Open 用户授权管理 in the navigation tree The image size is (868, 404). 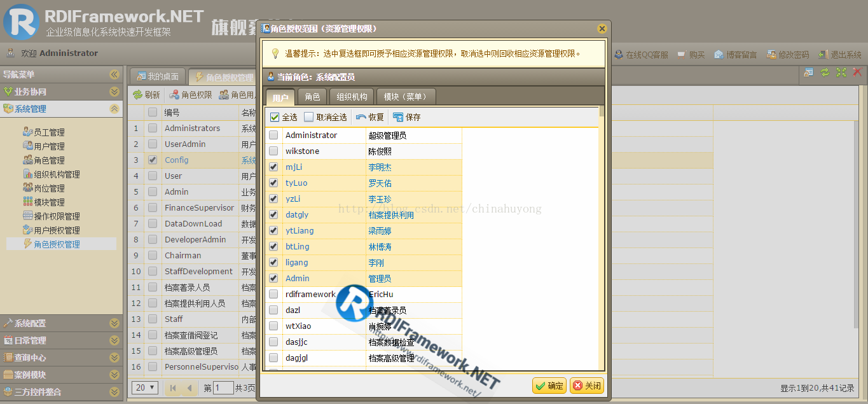click(x=57, y=230)
